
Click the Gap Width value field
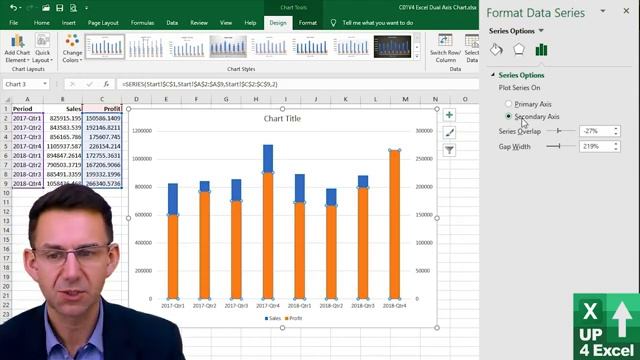coord(596,147)
